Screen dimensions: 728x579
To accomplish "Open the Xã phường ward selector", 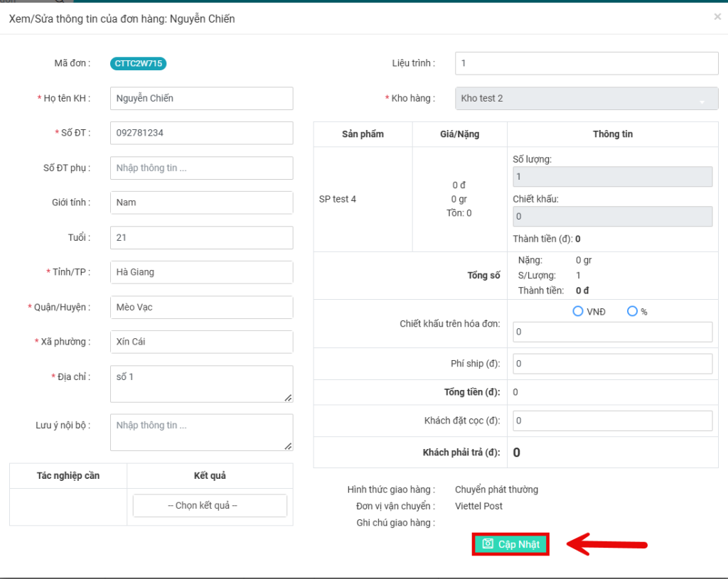I will (x=202, y=342).
